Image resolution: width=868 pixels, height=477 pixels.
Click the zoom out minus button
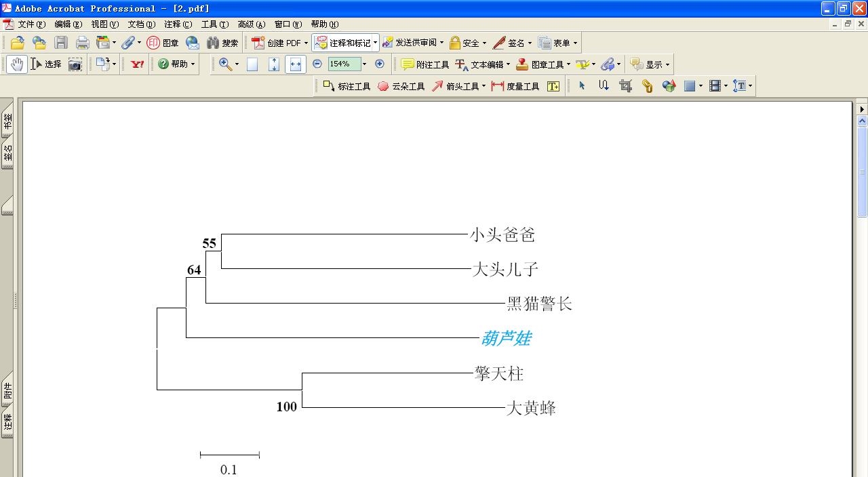point(317,64)
